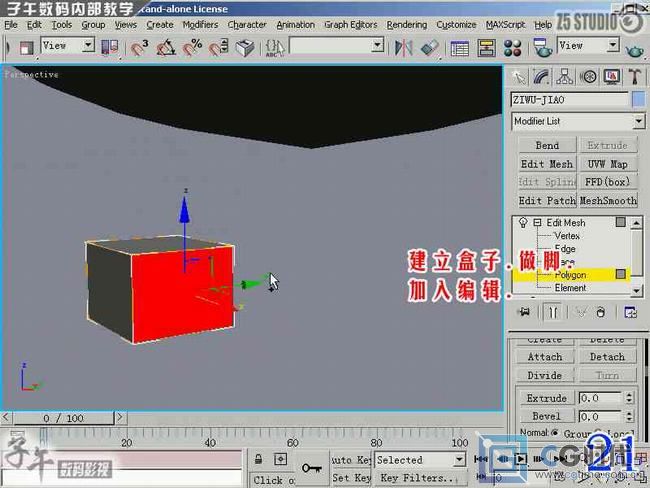Click the ZIWU-JIAO object name field
Viewport: 650px width, 488px height.
570,100
